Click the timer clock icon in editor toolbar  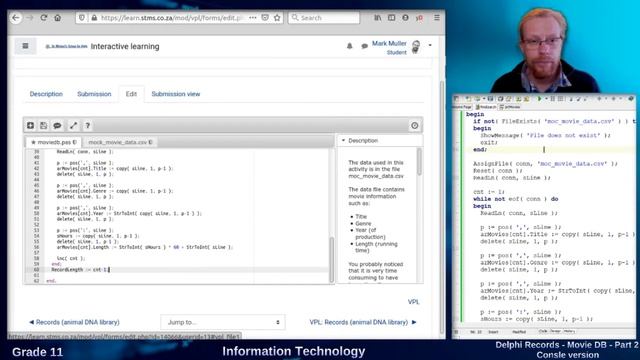[x=415, y=126]
